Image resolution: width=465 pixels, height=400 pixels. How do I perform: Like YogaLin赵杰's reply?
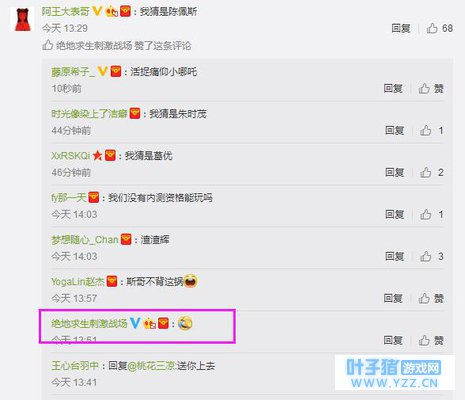(431, 298)
